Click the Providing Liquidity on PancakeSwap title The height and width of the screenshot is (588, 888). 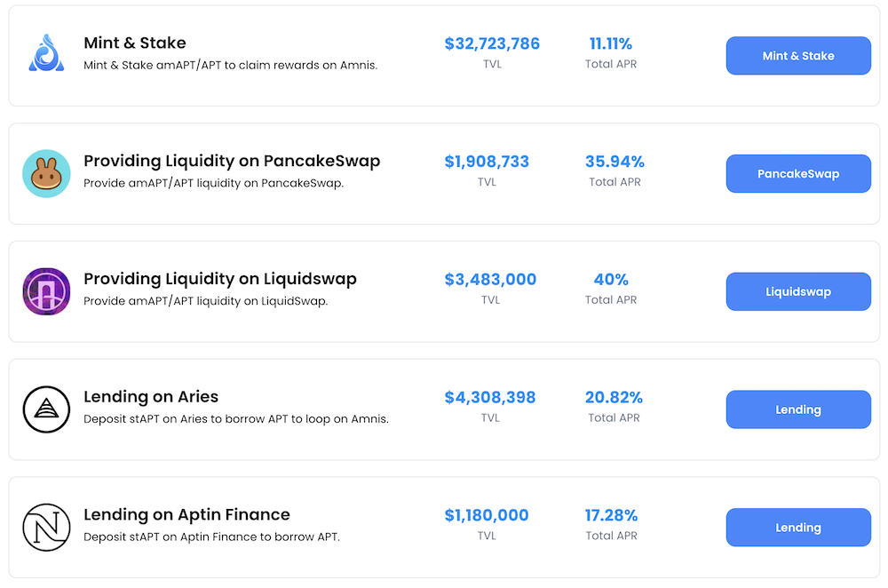click(232, 161)
